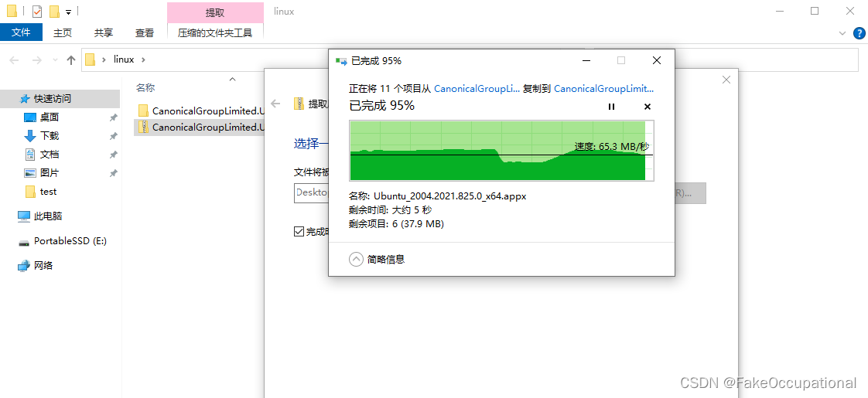Click the Explorer title bar folder icon
Screen dimensions: 868x398
[12, 11]
